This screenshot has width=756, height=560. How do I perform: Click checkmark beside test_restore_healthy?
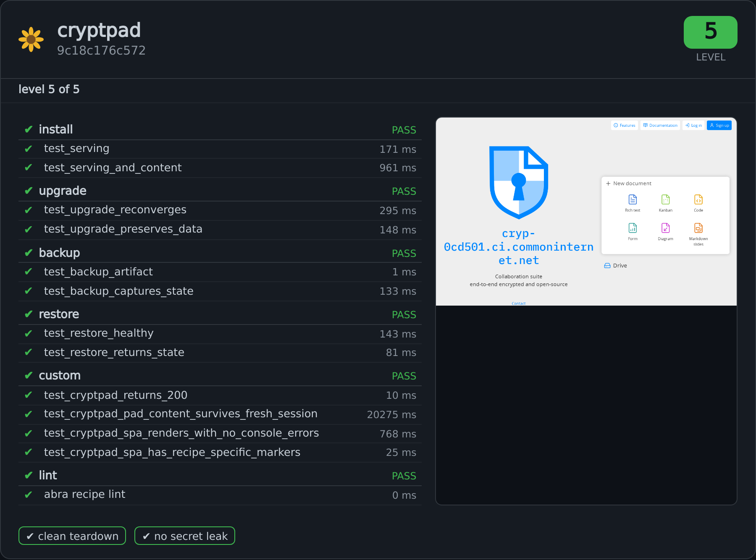tap(29, 333)
